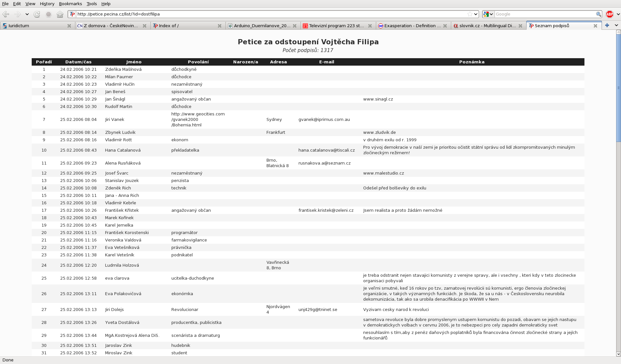
Task: Click the Pořadí column header
Action: coord(44,62)
